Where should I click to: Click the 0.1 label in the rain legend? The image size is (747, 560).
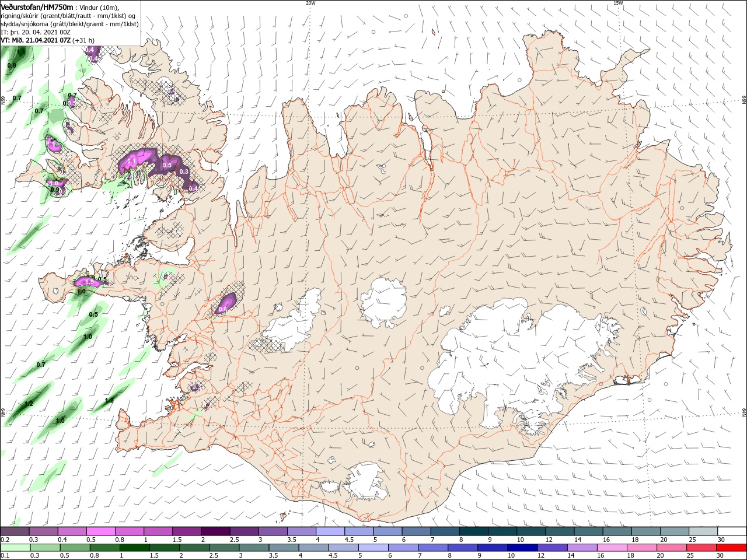[5, 556]
